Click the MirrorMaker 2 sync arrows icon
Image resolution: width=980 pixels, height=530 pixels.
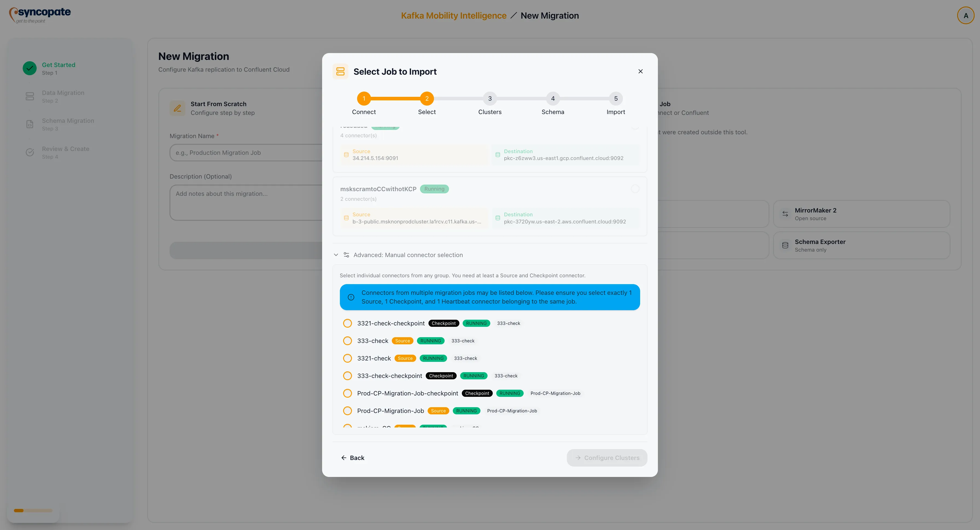[x=785, y=213]
